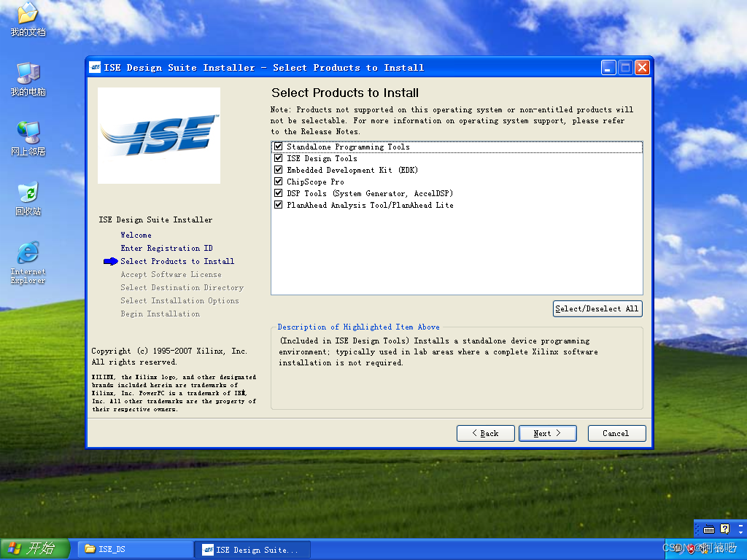Cancel the ISE installation

(616, 433)
